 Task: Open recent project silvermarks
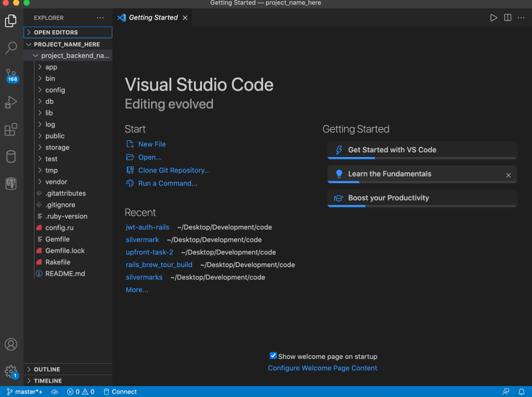click(144, 277)
